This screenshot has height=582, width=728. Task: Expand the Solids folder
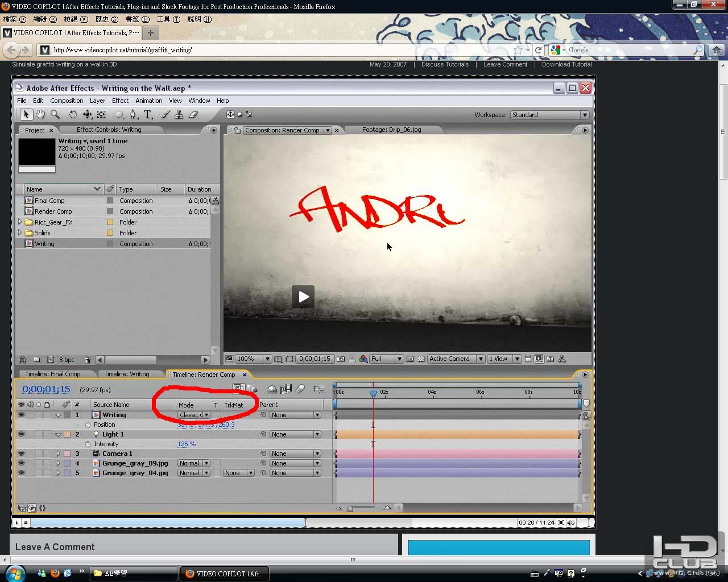pos(20,232)
